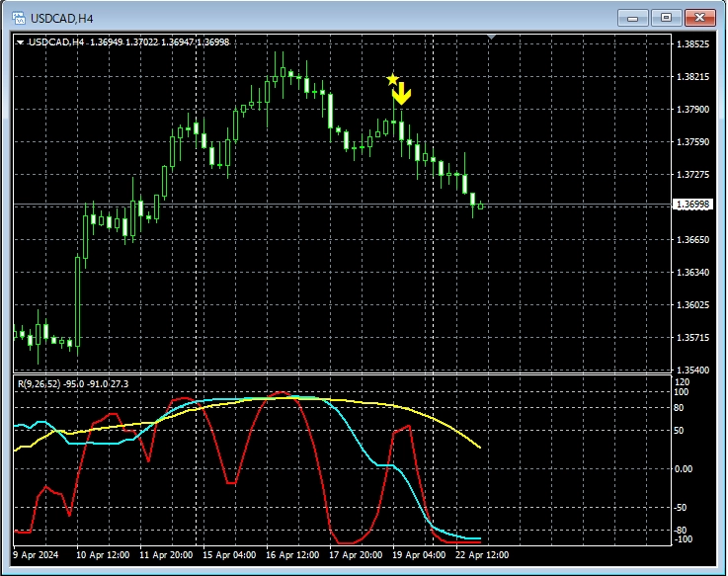Click the gray chart shift triangle marker
The height and width of the screenshot is (576, 728).
493,38
